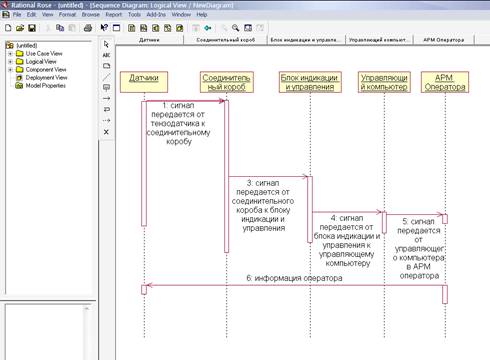Click the Save diskette icon
The image size is (490, 360).
[32, 28]
